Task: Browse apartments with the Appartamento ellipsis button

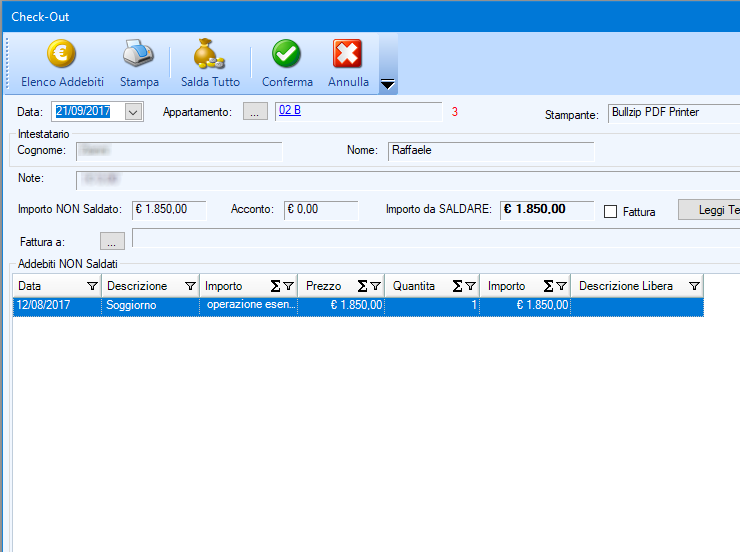Action: [255, 112]
